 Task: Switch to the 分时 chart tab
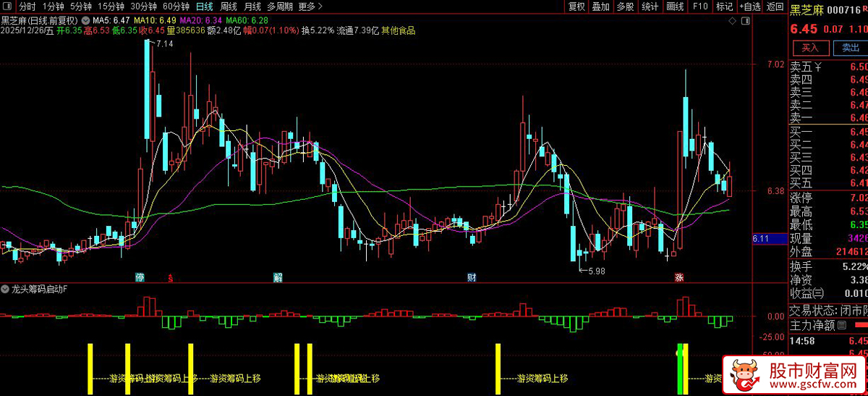27,7
